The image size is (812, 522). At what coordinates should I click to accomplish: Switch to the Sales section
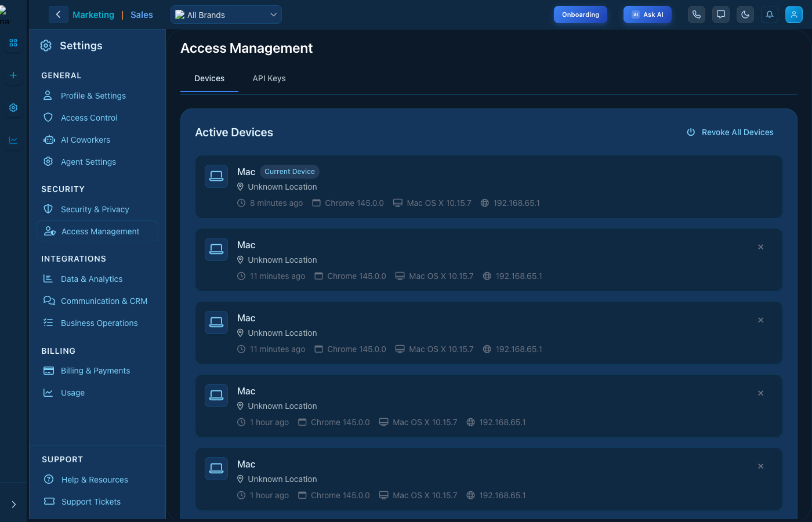[142, 15]
